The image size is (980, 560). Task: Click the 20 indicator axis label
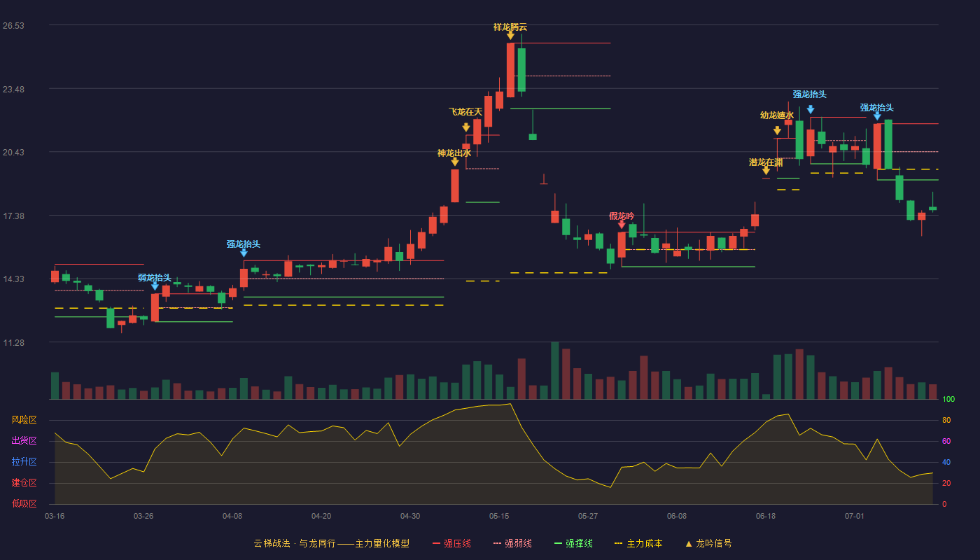coord(946,483)
